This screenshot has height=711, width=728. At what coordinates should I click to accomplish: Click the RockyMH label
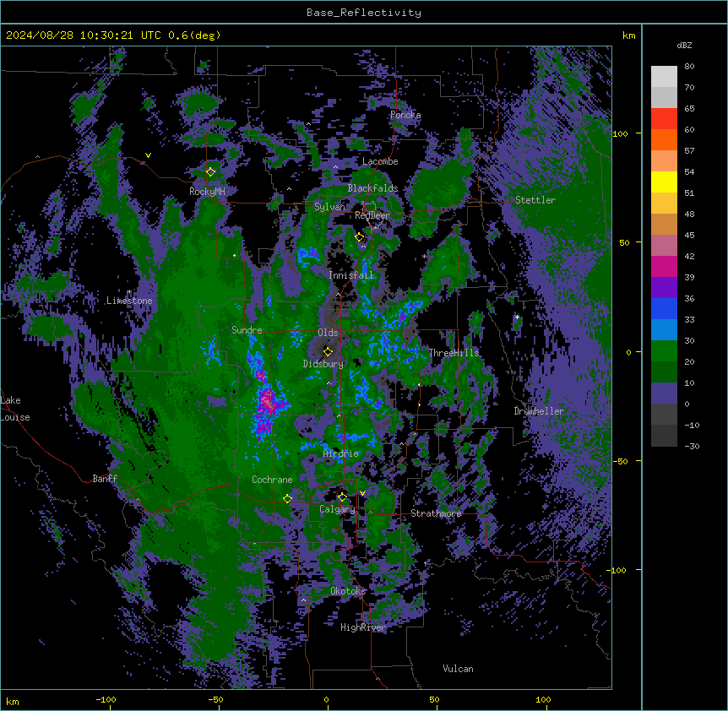coord(207,191)
